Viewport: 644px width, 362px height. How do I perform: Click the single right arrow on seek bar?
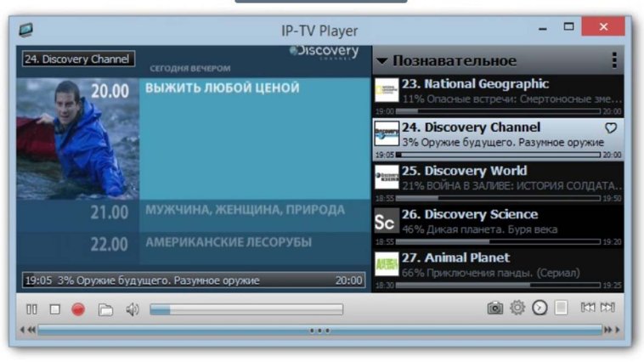(x=618, y=330)
